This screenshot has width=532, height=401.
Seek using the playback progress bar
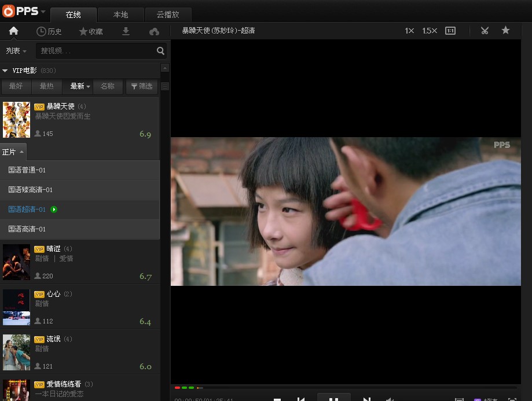pos(346,388)
